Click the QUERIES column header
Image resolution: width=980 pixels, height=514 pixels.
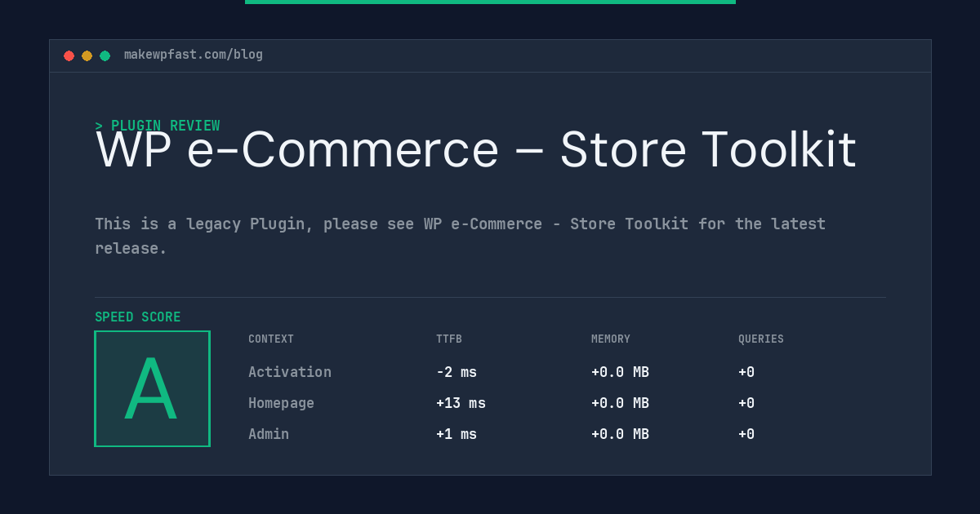coord(761,339)
